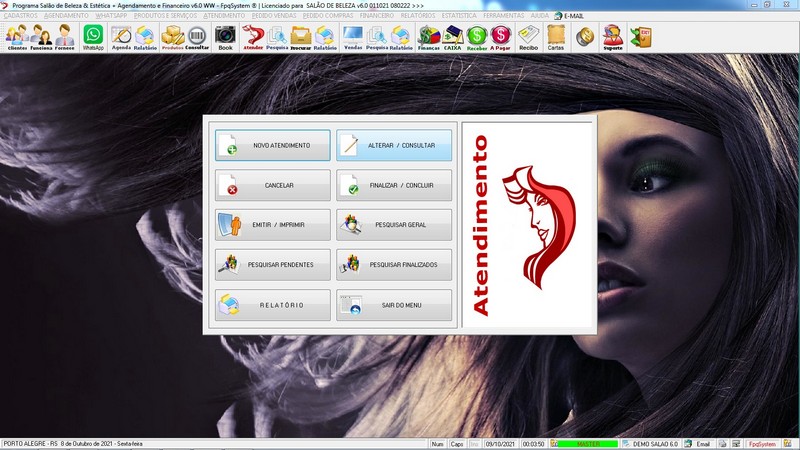Click the 00:03:50 time in the status bar
The width and height of the screenshot is (800, 450).
533,444
